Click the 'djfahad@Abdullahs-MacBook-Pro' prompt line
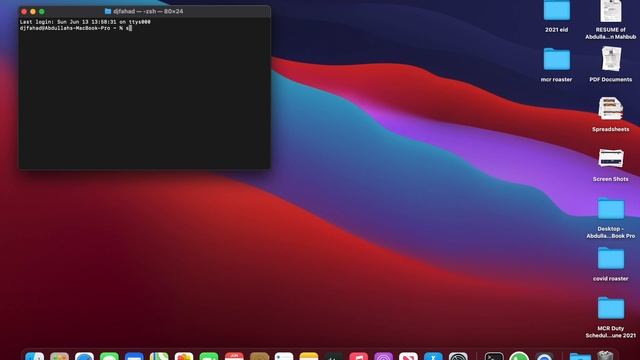Screen dimensions: 640x360 click(x=76, y=28)
